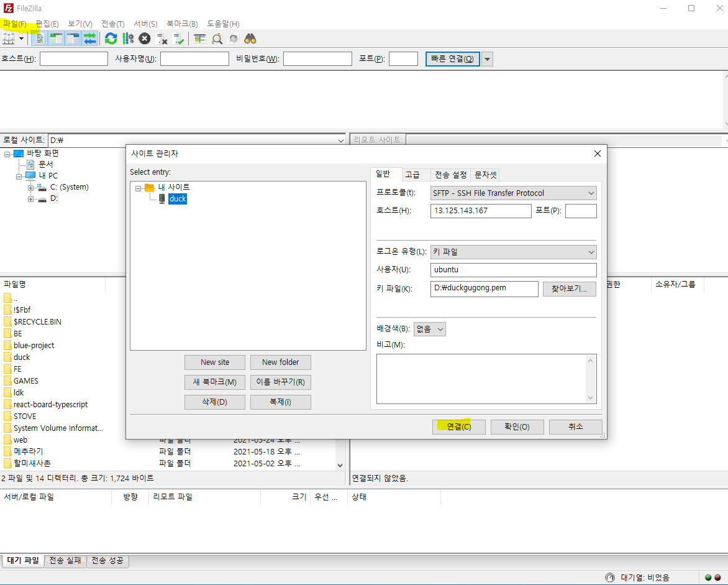Click the quickconnect 사용자명(U) input field
Screen dimensions: 728x585
coord(194,58)
